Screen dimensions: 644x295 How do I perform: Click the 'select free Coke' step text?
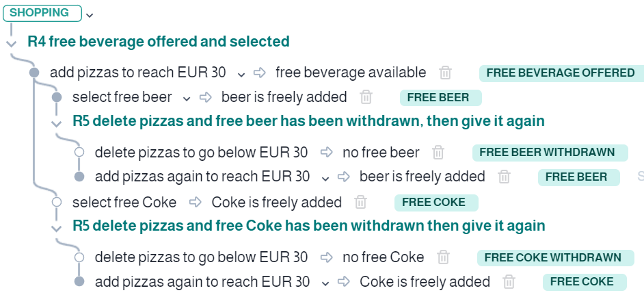124,203
